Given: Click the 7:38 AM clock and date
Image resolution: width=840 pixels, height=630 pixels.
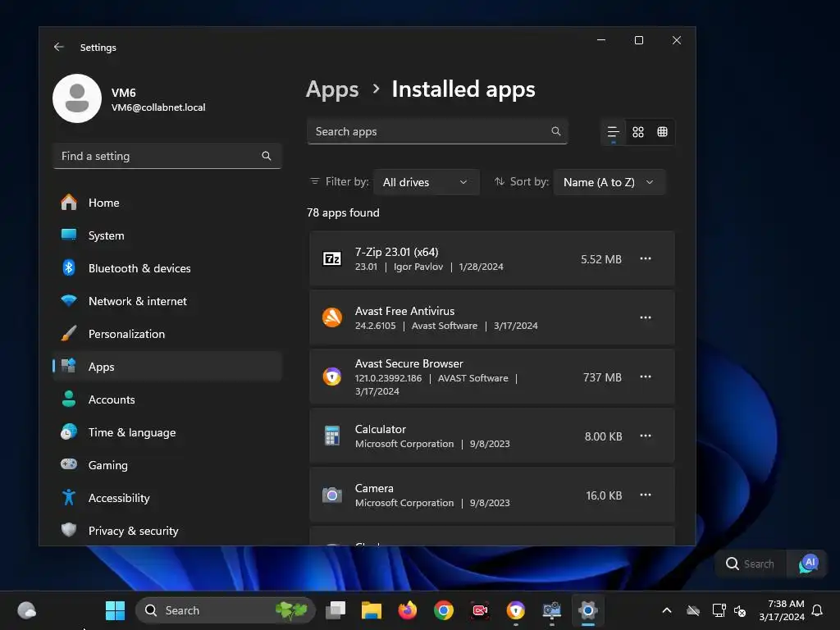Looking at the screenshot, I should pyautogui.click(x=782, y=610).
